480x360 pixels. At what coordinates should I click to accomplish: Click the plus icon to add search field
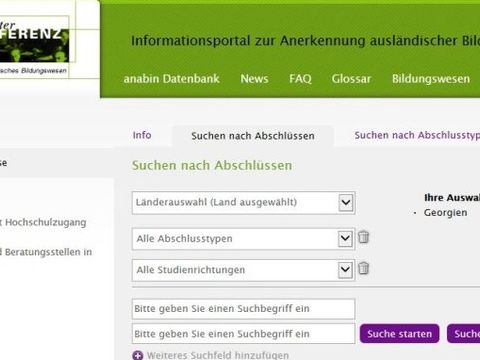click(138, 355)
